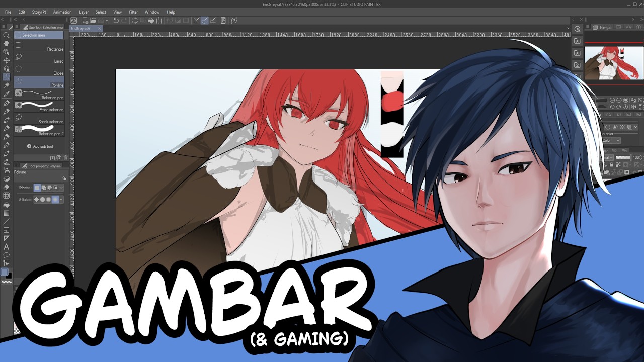This screenshot has height=362, width=644.
Task: Select the Eraser tool
Action: click(x=6, y=187)
